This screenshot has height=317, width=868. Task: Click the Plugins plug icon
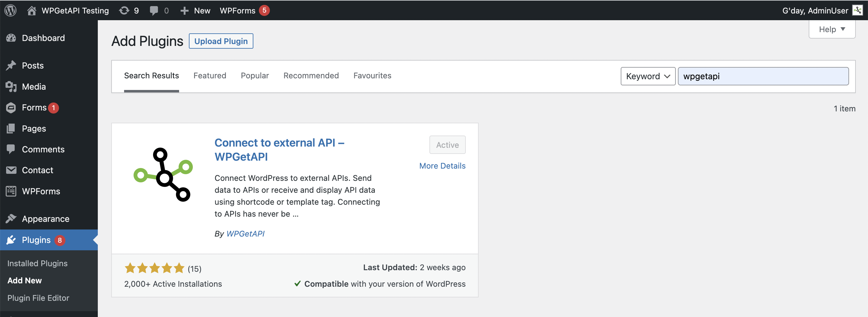[x=11, y=240]
